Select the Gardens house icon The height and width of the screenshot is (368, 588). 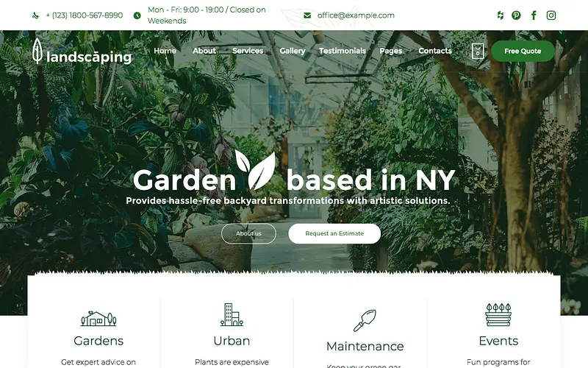point(98,319)
